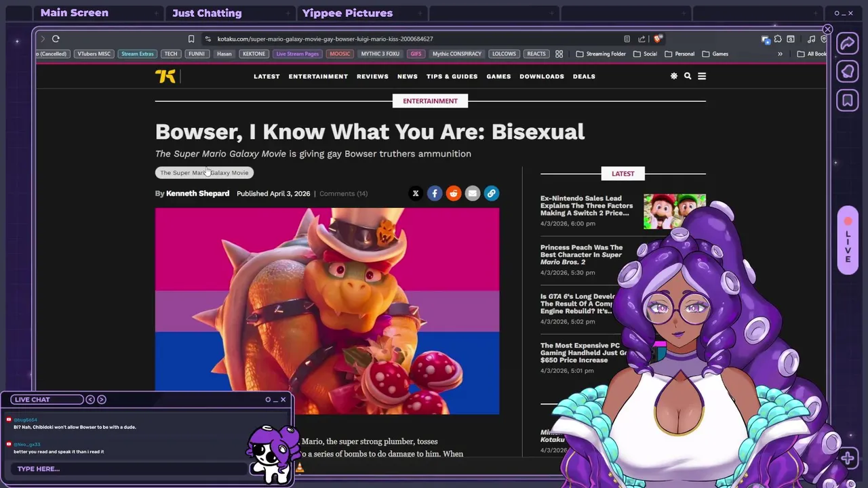
Task: Open the Stream Extras bookmark
Action: pyautogui.click(x=138, y=54)
